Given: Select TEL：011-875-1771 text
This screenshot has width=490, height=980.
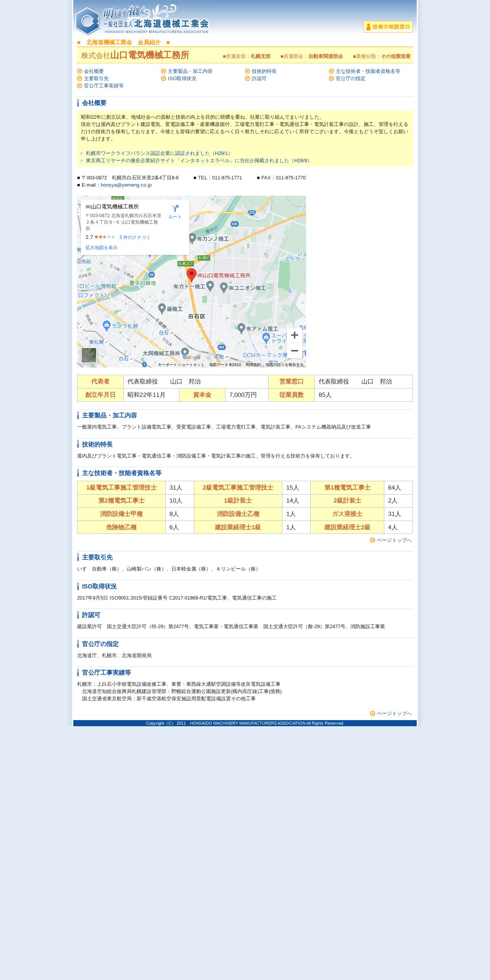Looking at the screenshot, I should point(220,178).
